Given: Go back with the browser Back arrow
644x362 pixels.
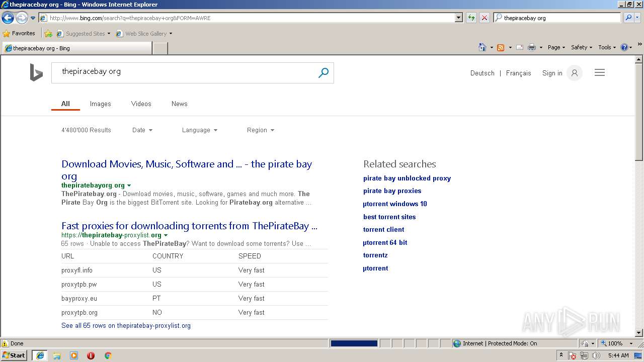Looking at the screenshot, I should click(x=8, y=18).
